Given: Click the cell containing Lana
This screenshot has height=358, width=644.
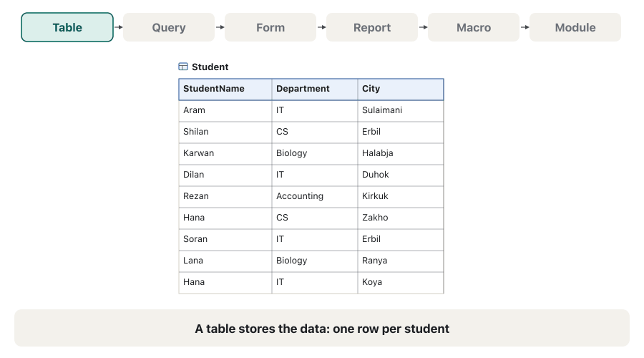Looking at the screenshot, I should 225,261.
